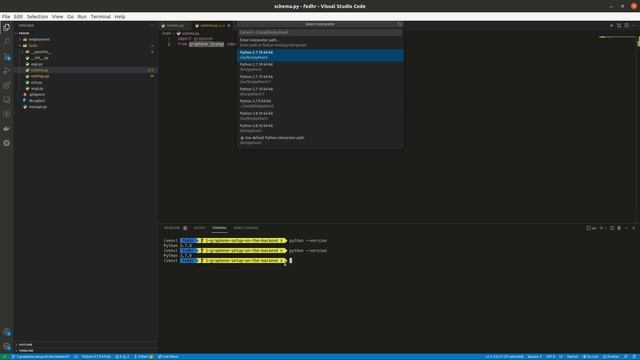640x360 pixels.
Task: Close the terminal panel
Action: coord(633,228)
